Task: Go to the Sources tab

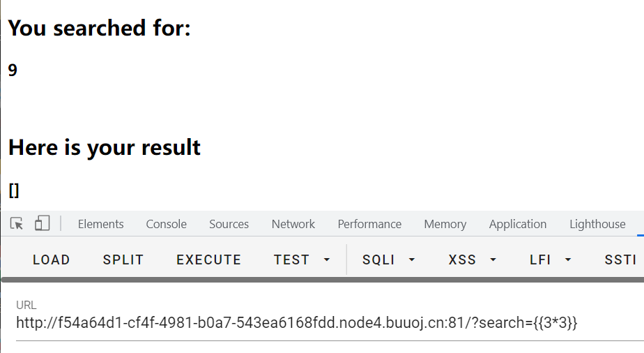Action: 229,224
